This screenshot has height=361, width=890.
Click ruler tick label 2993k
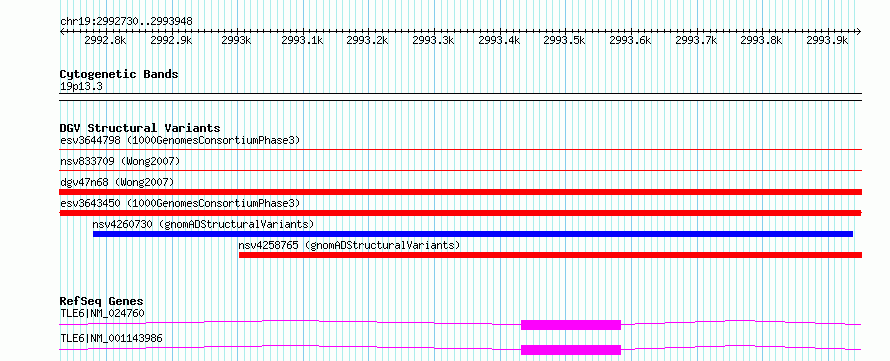pos(237,41)
